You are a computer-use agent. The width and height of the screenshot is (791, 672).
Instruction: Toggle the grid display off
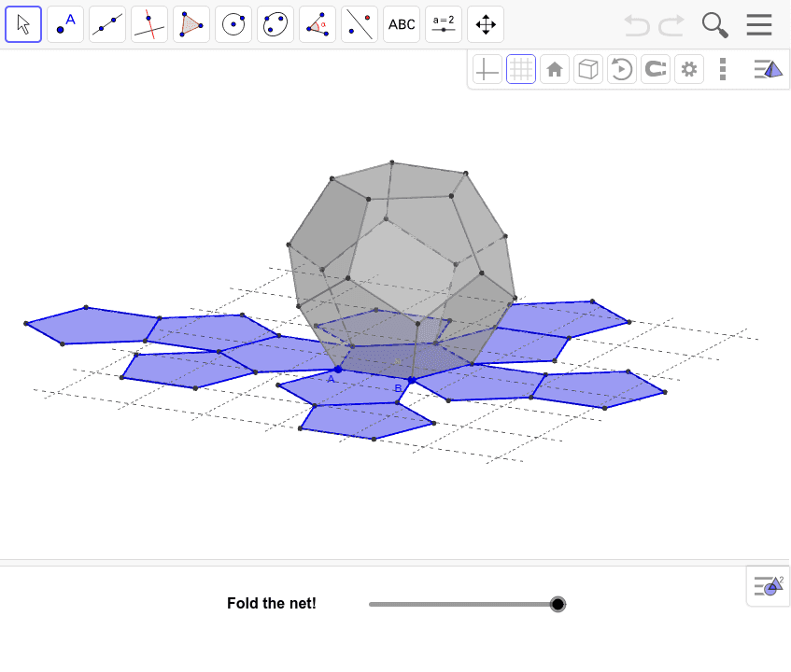(520, 68)
